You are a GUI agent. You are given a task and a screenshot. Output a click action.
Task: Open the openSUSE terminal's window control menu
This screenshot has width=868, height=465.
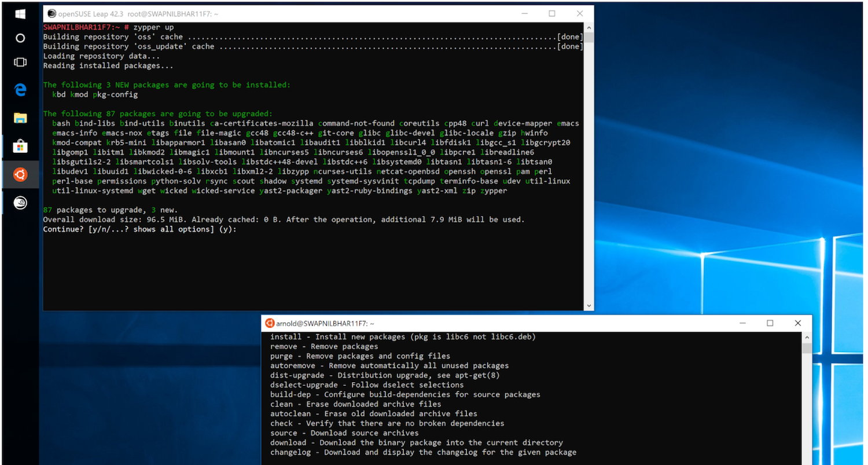[x=52, y=13]
